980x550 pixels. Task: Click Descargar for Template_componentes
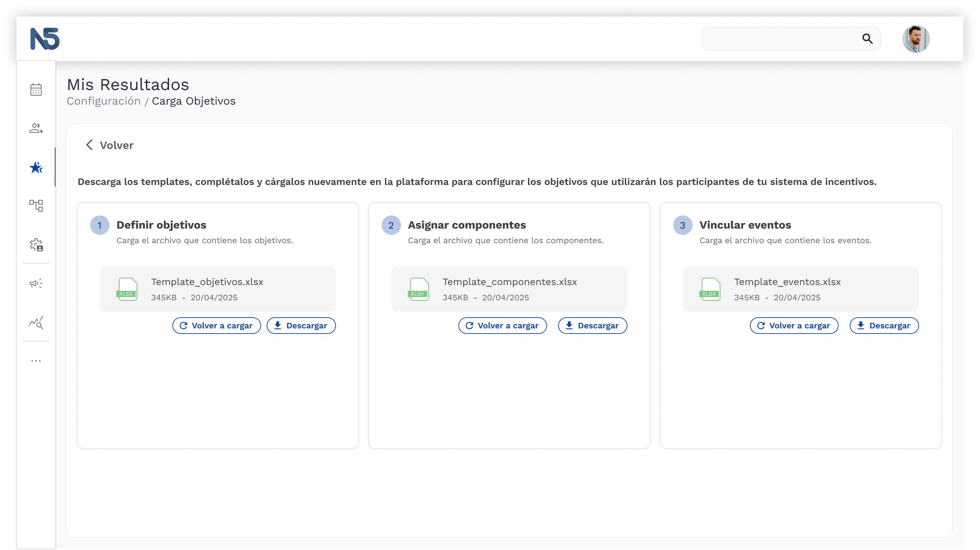(592, 326)
